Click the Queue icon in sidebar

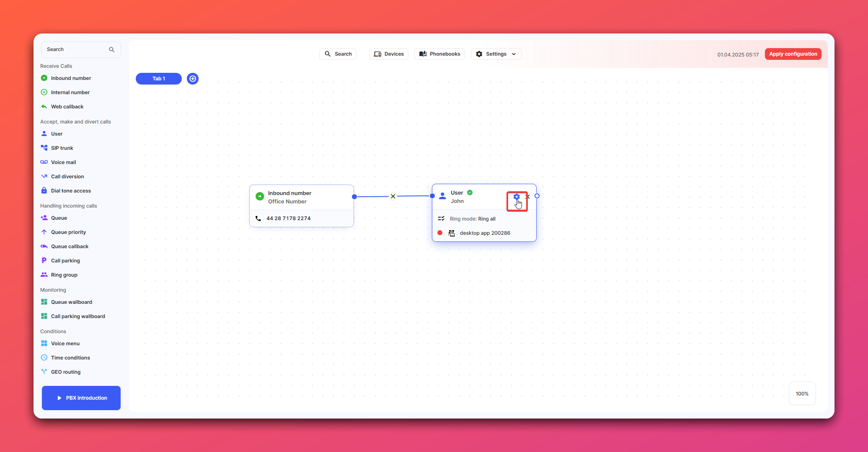click(x=44, y=218)
